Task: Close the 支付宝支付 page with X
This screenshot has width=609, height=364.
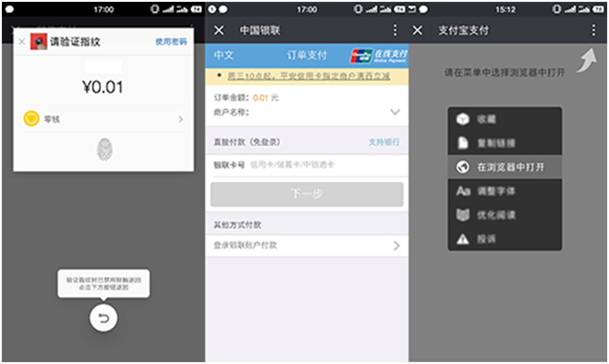Action: click(418, 31)
